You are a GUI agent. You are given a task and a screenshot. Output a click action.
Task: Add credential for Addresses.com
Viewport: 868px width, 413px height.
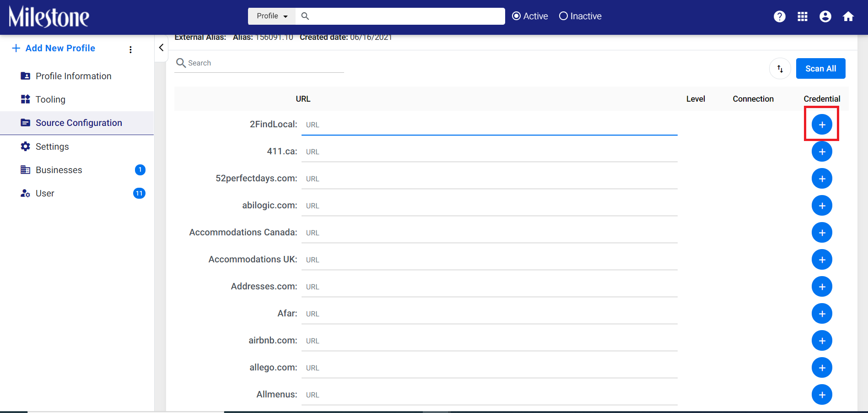click(822, 287)
